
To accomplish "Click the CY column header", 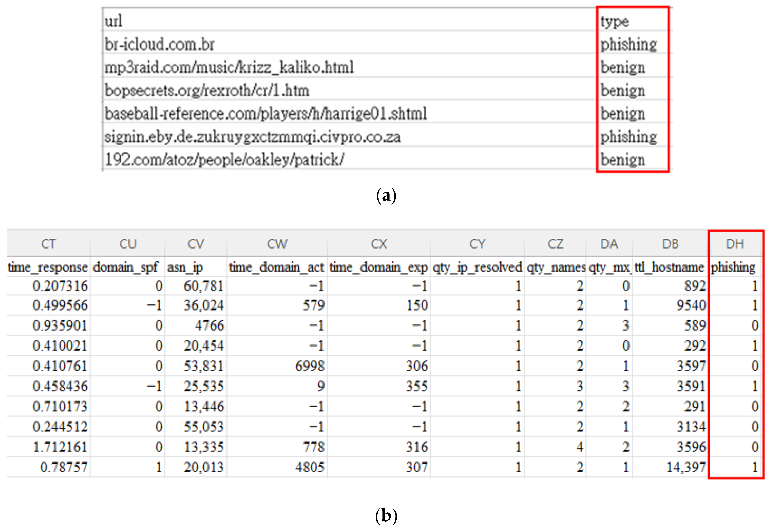I will [477, 244].
